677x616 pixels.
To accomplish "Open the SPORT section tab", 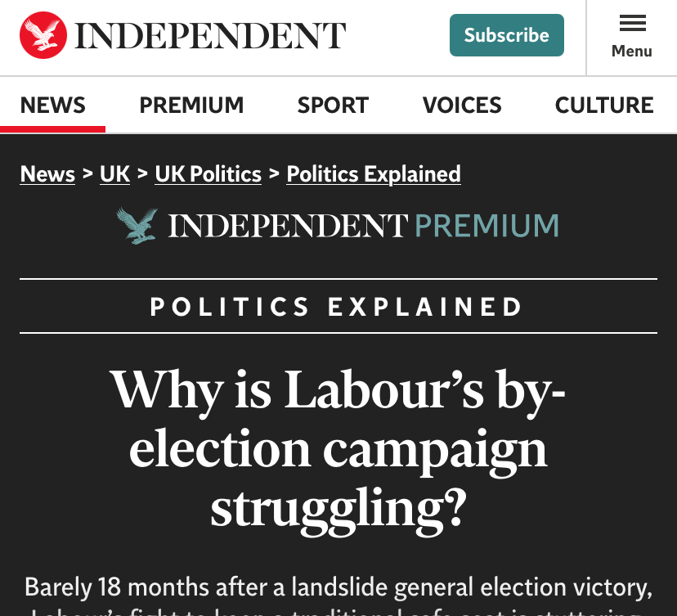I will pyautogui.click(x=333, y=106).
